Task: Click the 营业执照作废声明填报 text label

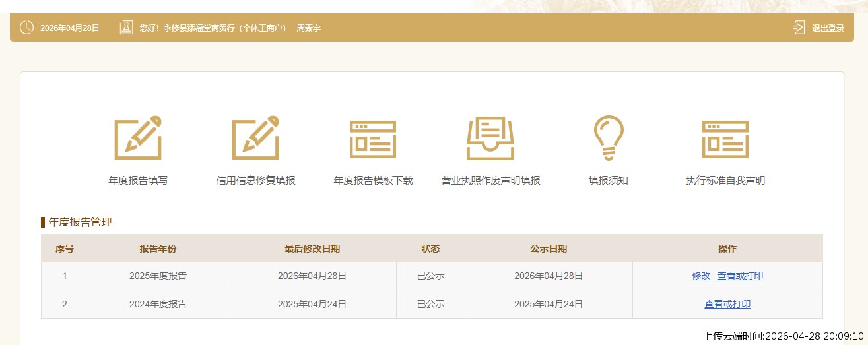Action: pyautogui.click(x=490, y=181)
